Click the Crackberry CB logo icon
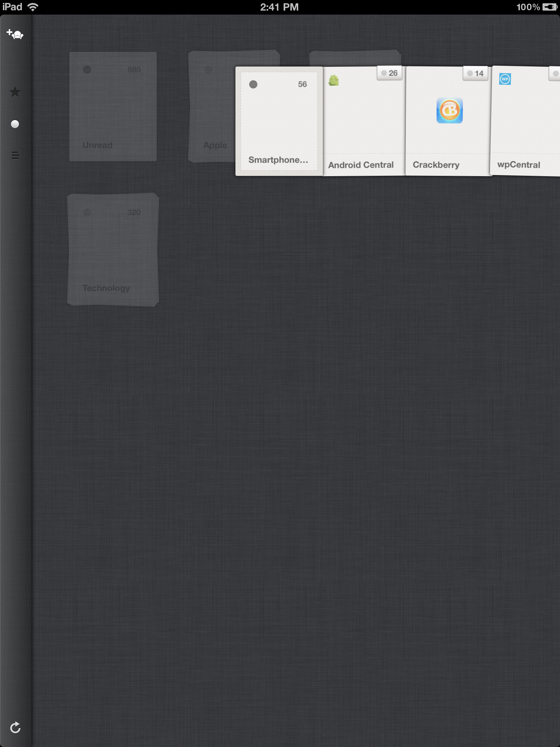 (450, 111)
